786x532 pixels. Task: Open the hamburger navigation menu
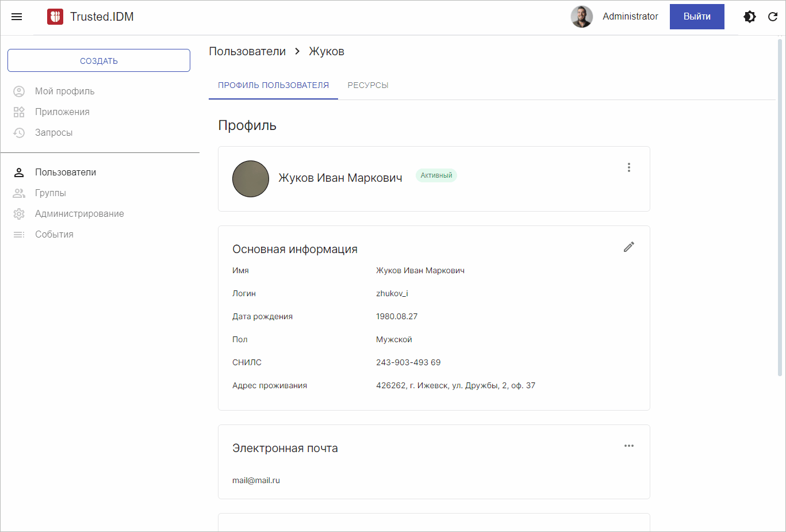pyautogui.click(x=16, y=17)
